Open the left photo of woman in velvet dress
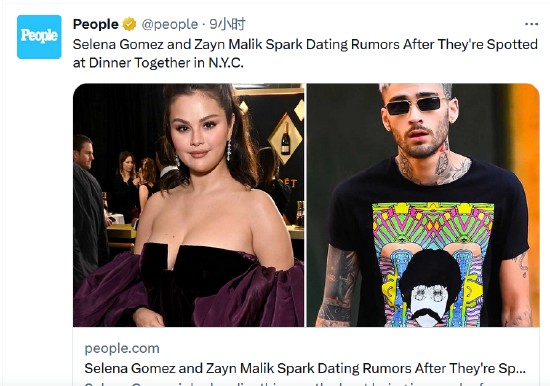 pos(188,205)
